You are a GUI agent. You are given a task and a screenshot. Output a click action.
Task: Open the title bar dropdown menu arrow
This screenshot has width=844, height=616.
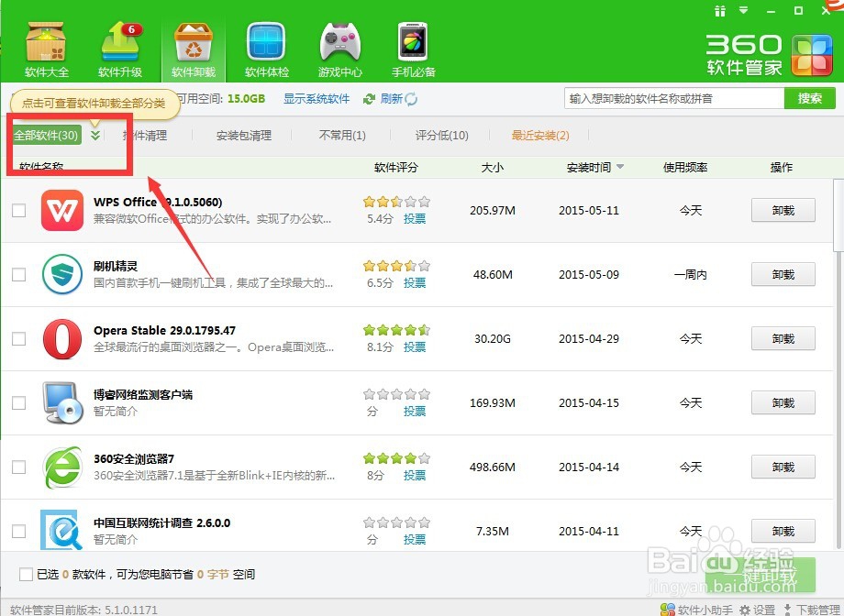744,10
